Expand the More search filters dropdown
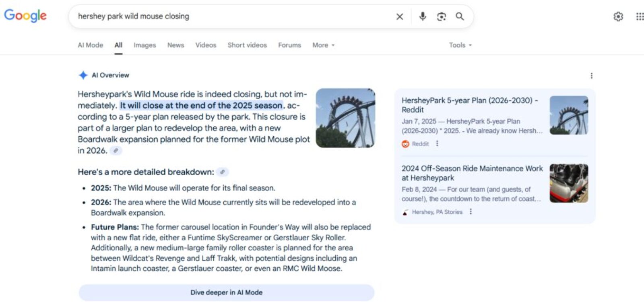Image resolution: width=644 pixels, height=303 pixels. (x=324, y=45)
